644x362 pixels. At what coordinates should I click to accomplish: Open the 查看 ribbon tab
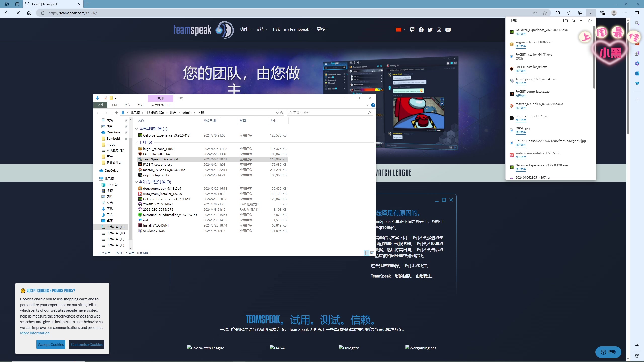point(141,105)
